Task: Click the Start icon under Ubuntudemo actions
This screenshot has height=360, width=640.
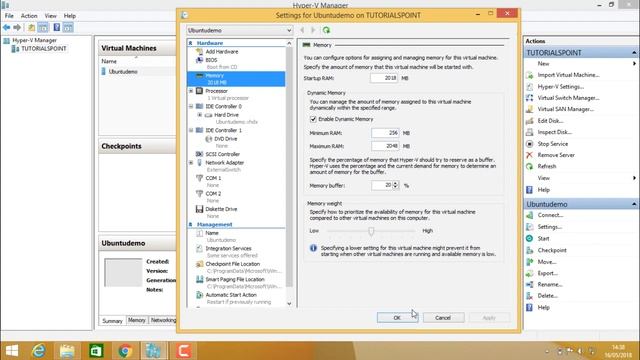Action: click(x=529, y=238)
